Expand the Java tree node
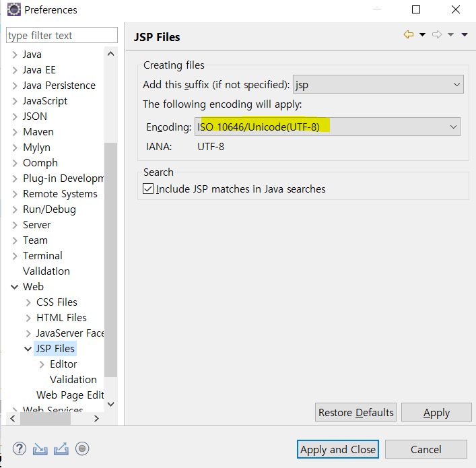 (15, 55)
